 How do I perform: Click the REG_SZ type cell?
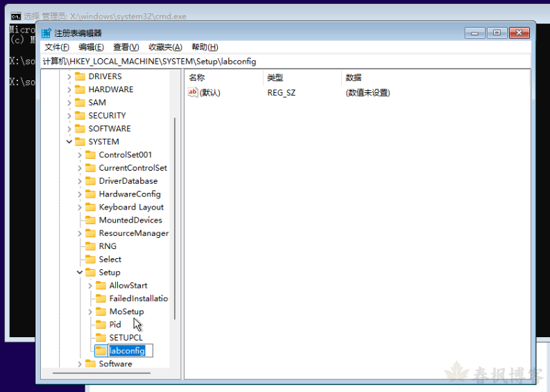(282, 93)
